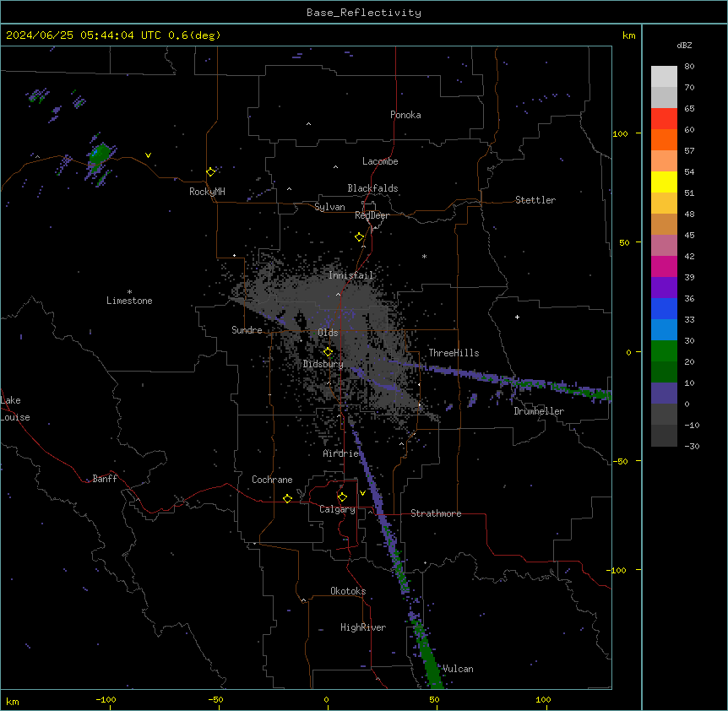
Task: Click the yellow diamond marker below Cochrane
Action: pyautogui.click(x=287, y=498)
